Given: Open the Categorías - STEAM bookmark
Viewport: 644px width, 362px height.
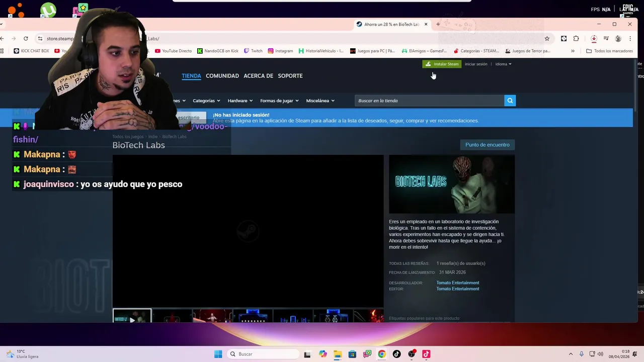Looking at the screenshot, I should pos(476,51).
